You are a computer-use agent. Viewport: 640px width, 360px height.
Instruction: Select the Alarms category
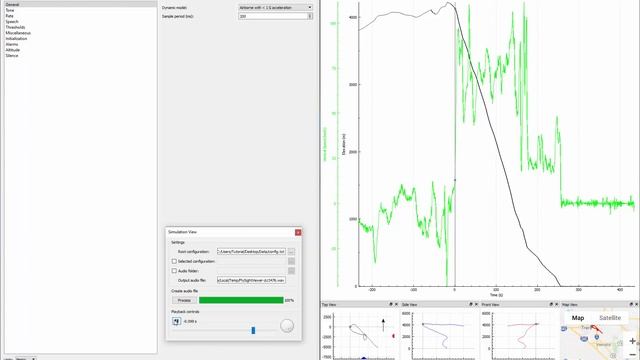coord(12,44)
